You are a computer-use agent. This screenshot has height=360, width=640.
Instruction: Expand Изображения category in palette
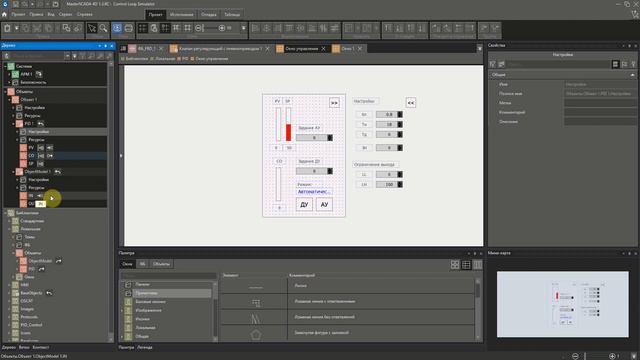[122, 310]
